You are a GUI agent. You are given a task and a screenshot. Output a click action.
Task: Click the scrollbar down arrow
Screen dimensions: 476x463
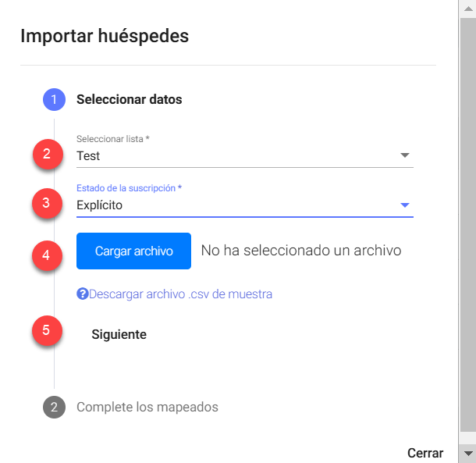[468, 454]
